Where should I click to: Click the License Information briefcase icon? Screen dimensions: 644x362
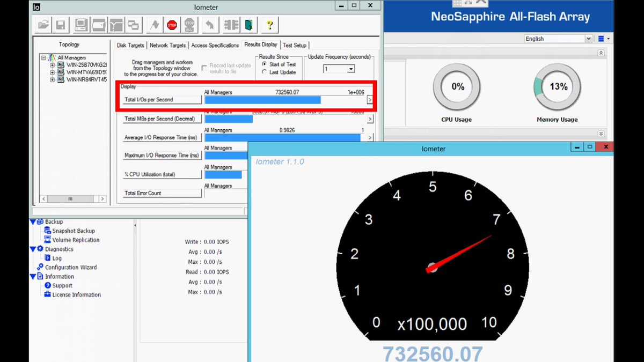pos(48,294)
